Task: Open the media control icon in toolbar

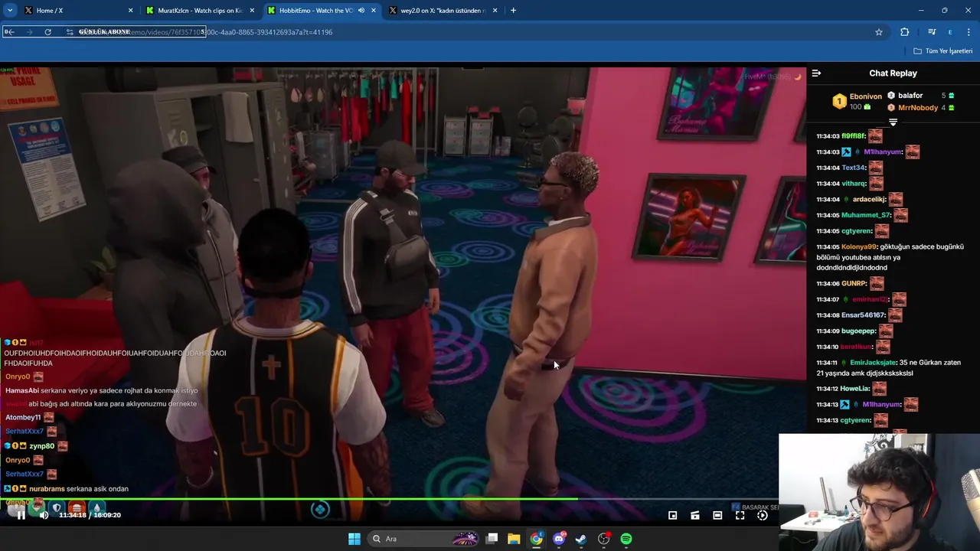Action: click(932, 32)
